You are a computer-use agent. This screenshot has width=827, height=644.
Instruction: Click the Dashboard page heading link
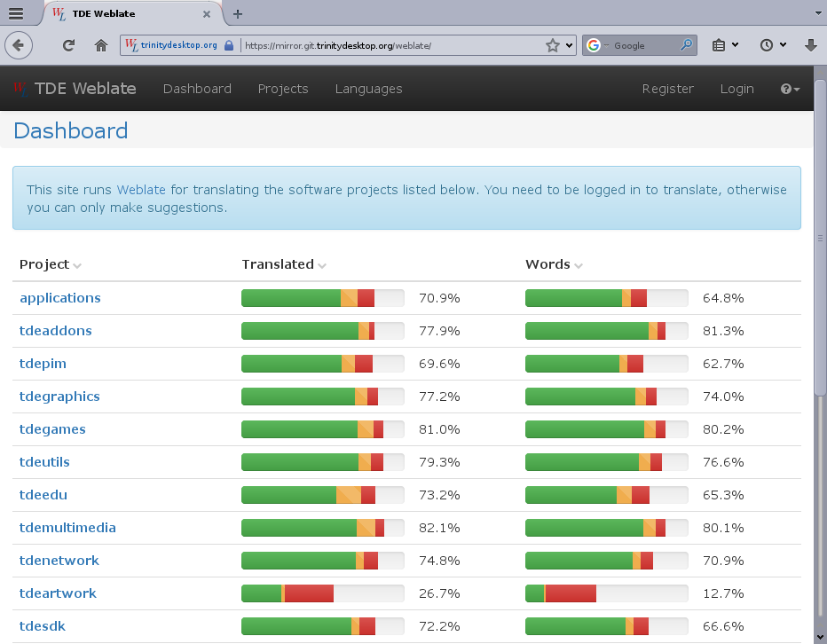click(71, 130)
